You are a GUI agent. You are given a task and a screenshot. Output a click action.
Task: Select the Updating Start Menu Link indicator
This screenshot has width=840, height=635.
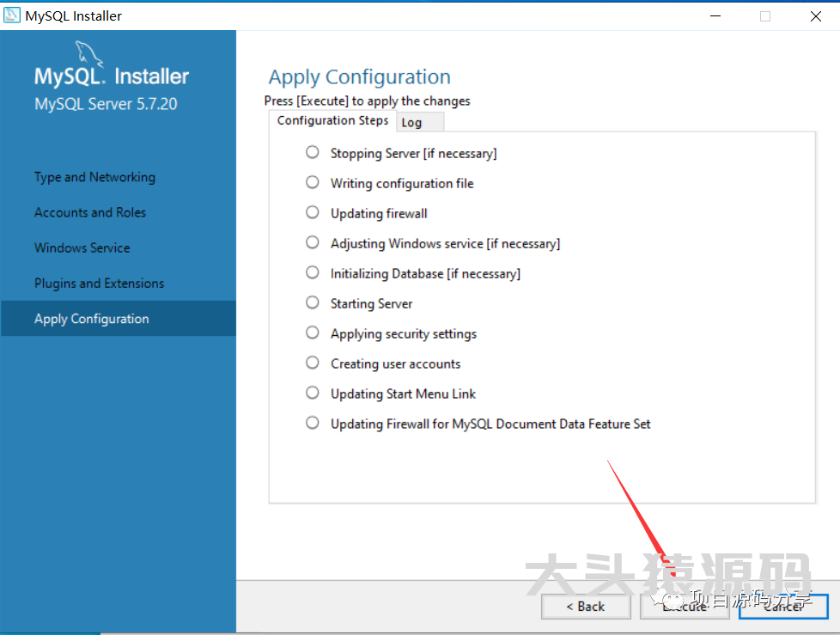coord(313,393)
